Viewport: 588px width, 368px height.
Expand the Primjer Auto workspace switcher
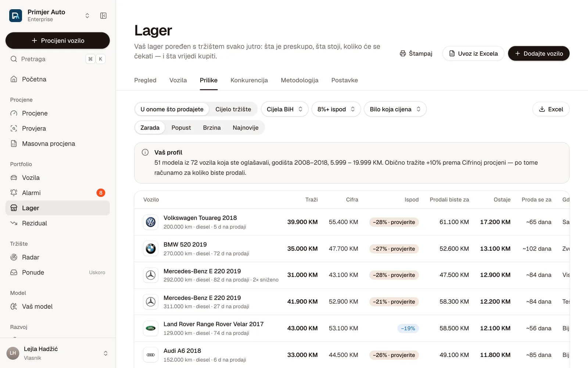pos(87,15)
